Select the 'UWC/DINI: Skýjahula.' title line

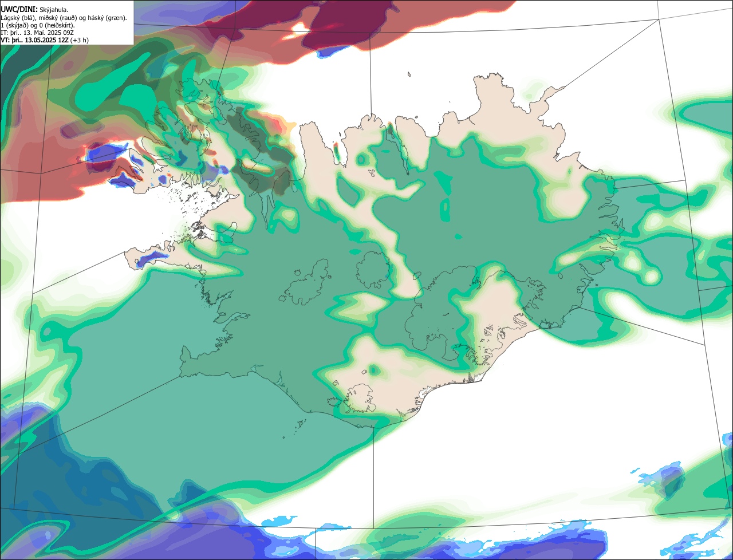tap(34, 10)
